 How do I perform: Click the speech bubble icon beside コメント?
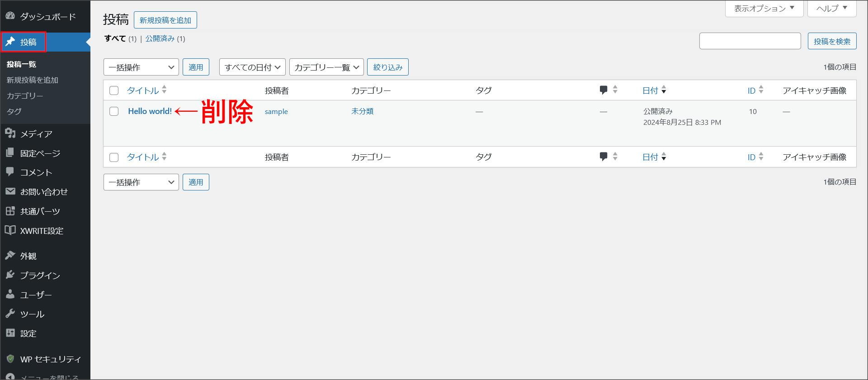[x=10, y=172]
